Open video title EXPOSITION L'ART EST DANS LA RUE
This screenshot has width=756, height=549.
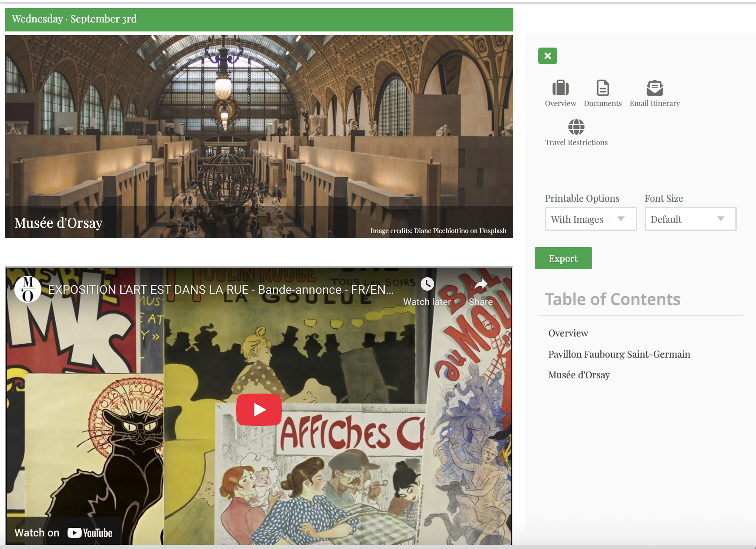coord(220,289)
